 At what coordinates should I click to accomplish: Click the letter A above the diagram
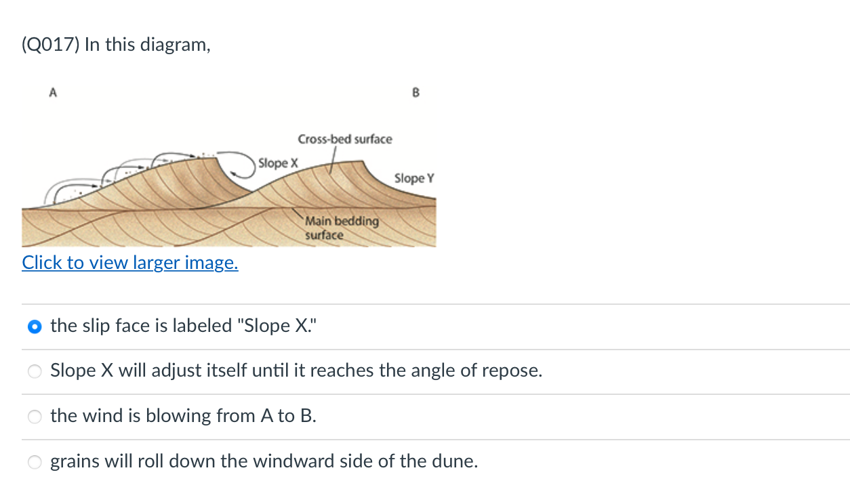[x=52, y=93]
